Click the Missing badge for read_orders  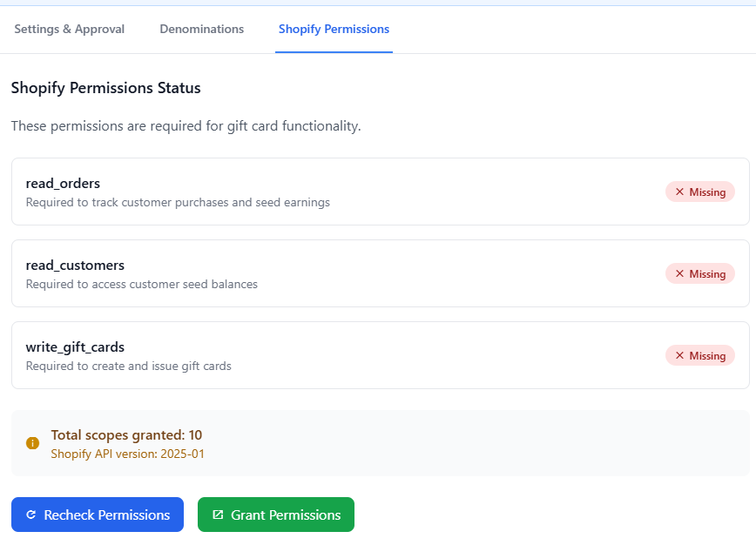pos(700,192)
